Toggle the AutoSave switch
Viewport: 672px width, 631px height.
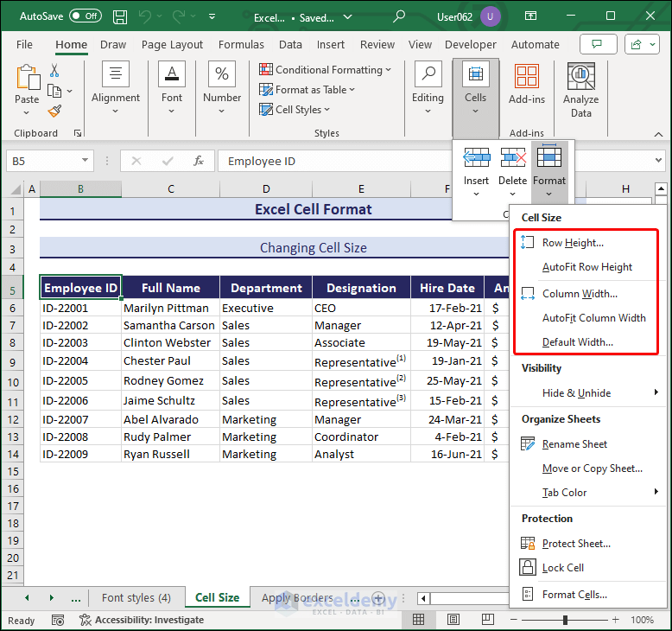tap(85, 16)
